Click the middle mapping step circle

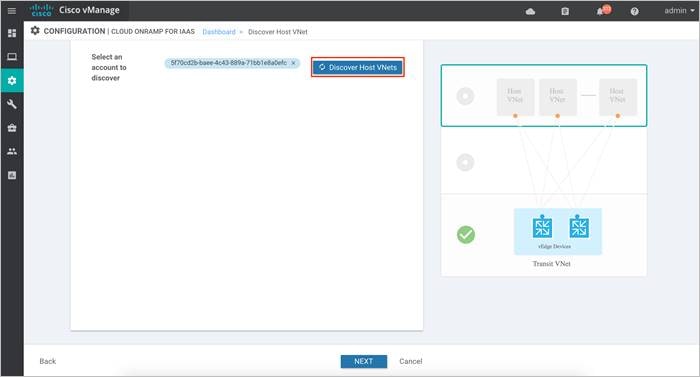pyautogui.click(x=465, y=162)
